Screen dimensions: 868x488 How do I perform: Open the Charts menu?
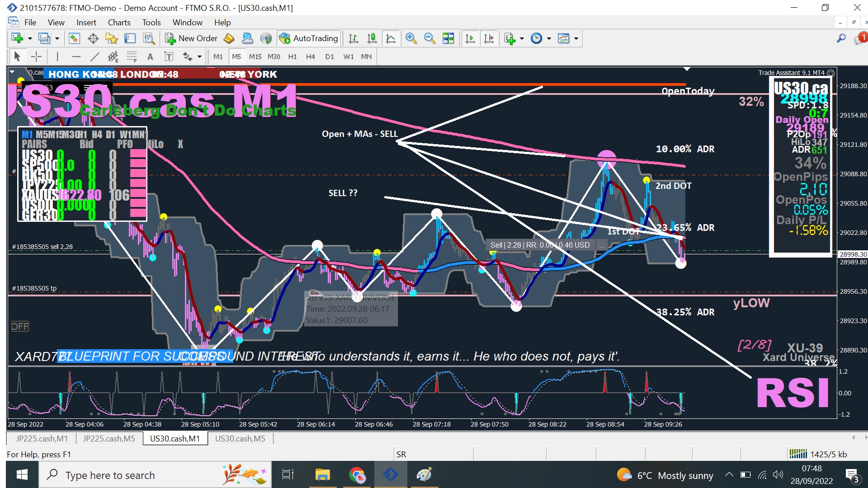tap(119, 22)
